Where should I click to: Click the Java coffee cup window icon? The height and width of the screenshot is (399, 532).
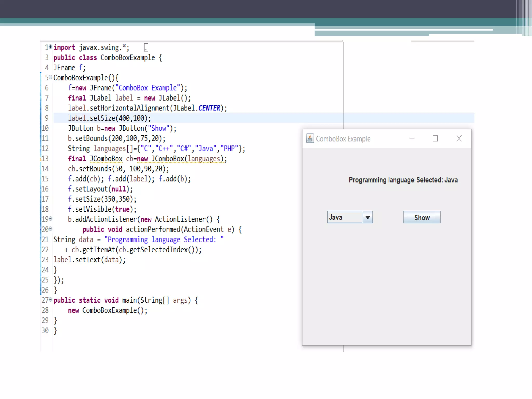(310, 138)
